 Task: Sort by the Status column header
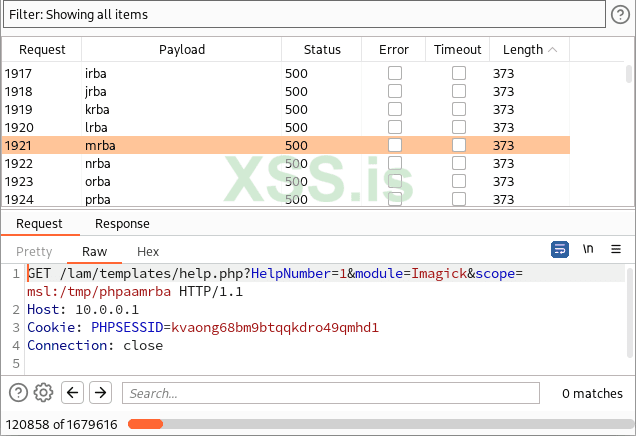point(322,49)
